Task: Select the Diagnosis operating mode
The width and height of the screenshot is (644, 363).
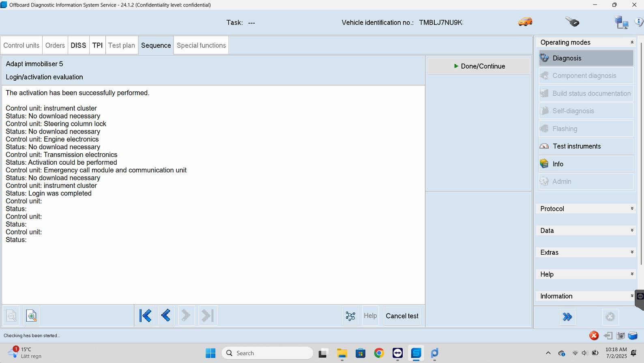Action: [586, 58]
